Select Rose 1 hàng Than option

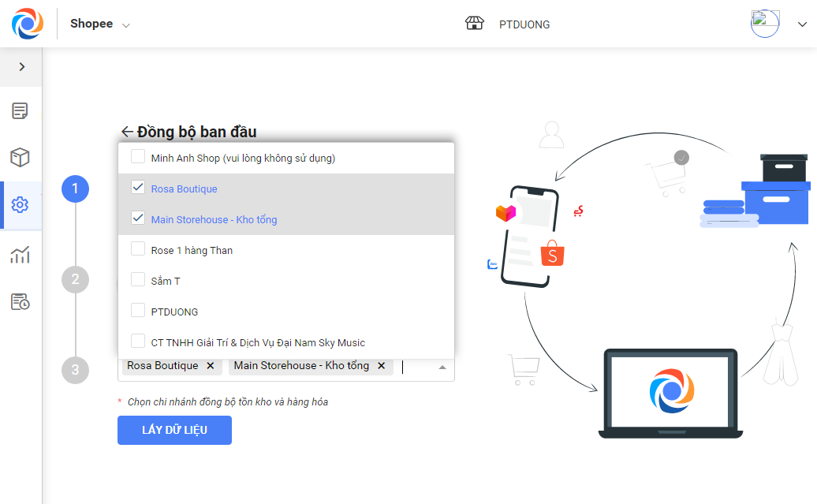(192, 250)
